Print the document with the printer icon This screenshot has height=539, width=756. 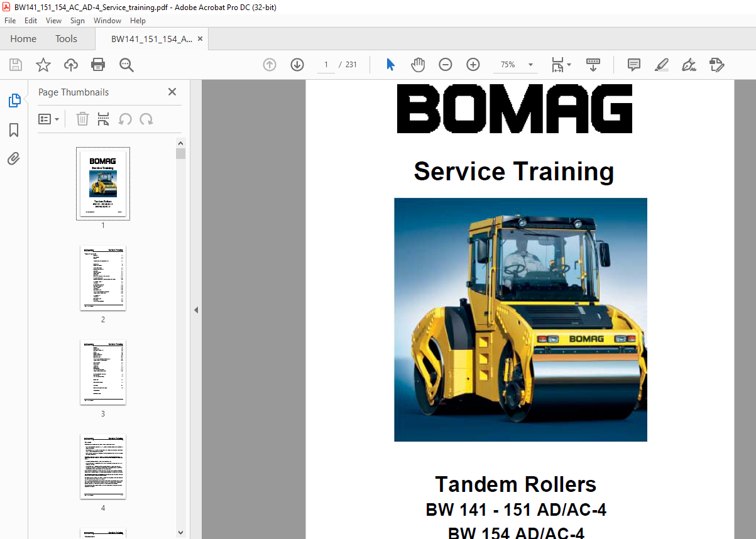coord(98,65)
